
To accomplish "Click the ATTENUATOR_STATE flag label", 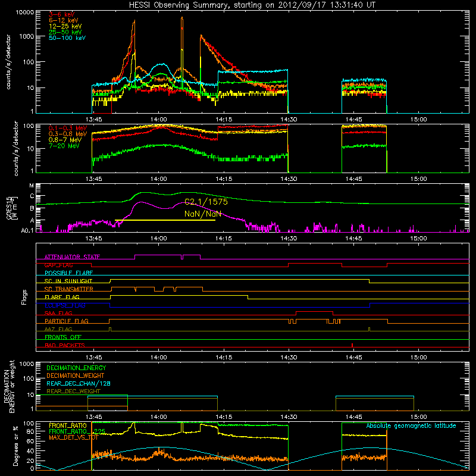I will (72, 257).
